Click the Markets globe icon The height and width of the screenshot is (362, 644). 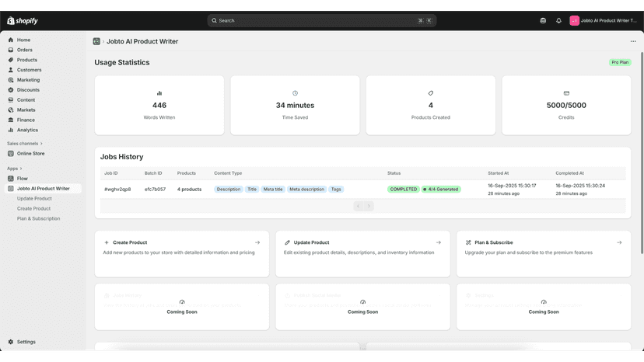point(11,110)
